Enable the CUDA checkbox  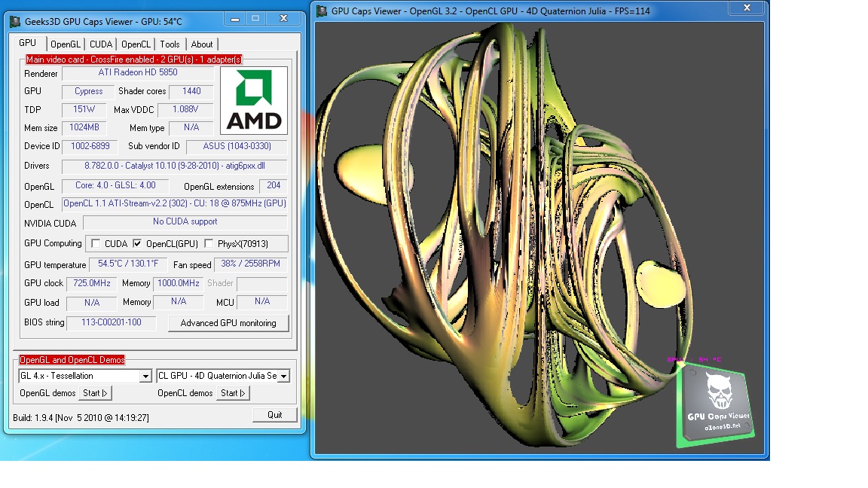pos(96,243)
